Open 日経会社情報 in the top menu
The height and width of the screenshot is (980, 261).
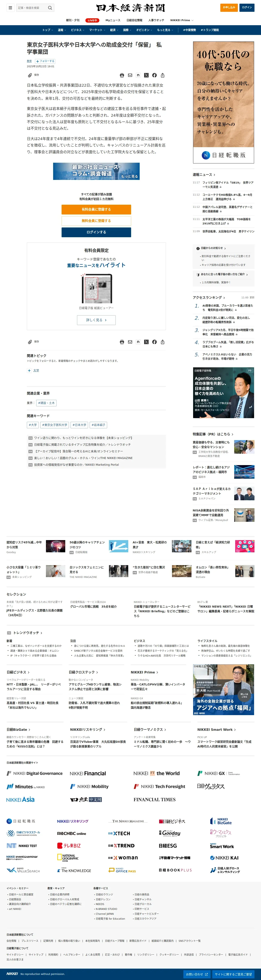tap(134, 21)
